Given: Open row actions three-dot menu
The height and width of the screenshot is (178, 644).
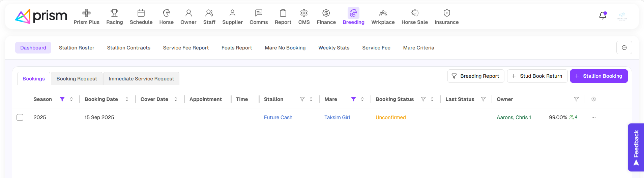Looking at the screenshot, I should pyautogui.click(x=593, y=117).
